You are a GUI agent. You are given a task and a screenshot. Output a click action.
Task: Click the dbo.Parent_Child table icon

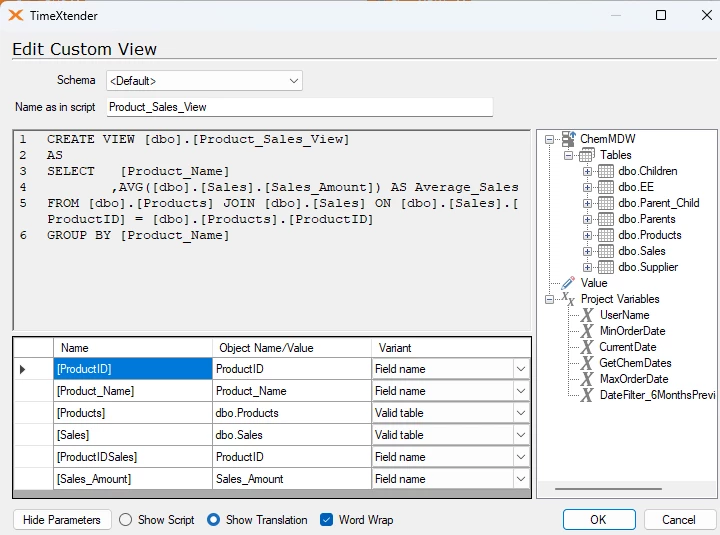tap(606, 203)
